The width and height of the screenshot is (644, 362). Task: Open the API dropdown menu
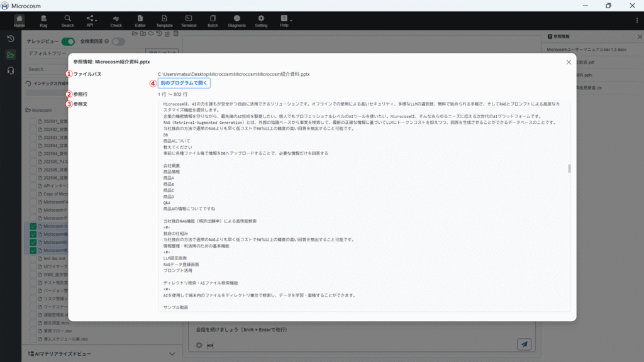91,21
